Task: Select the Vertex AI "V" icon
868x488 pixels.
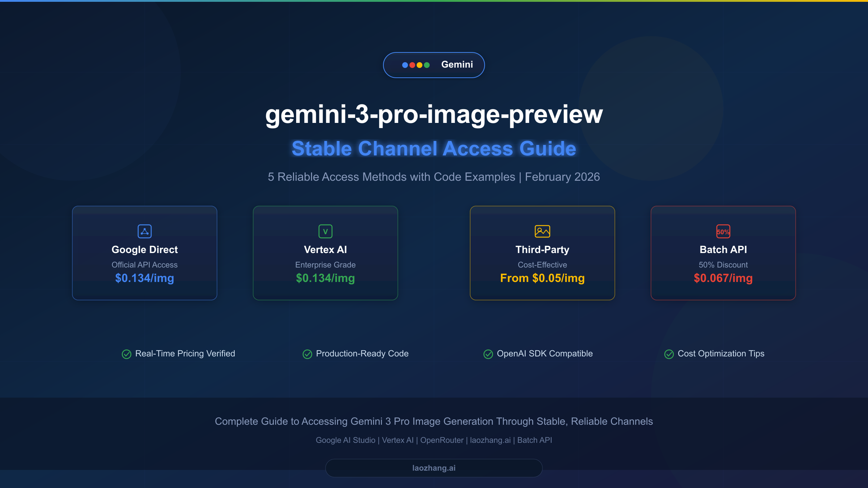Action: (325, 231)
